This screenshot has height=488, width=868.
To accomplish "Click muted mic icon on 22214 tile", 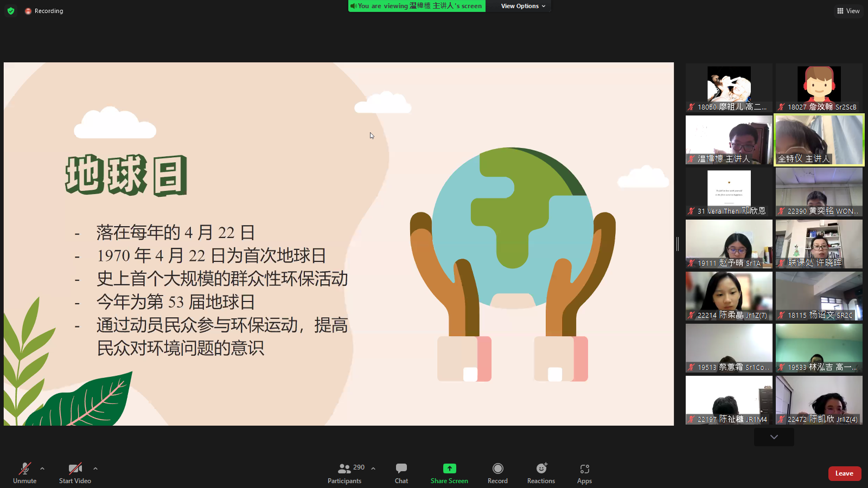I will [691, 315].
